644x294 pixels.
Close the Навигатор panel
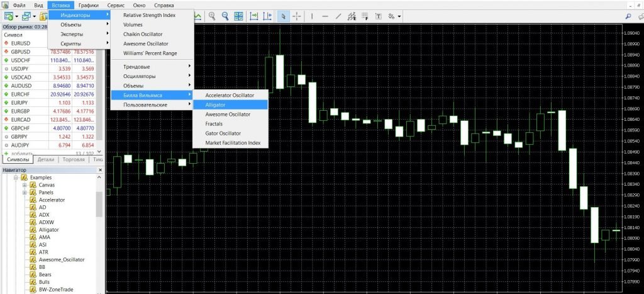99,170
